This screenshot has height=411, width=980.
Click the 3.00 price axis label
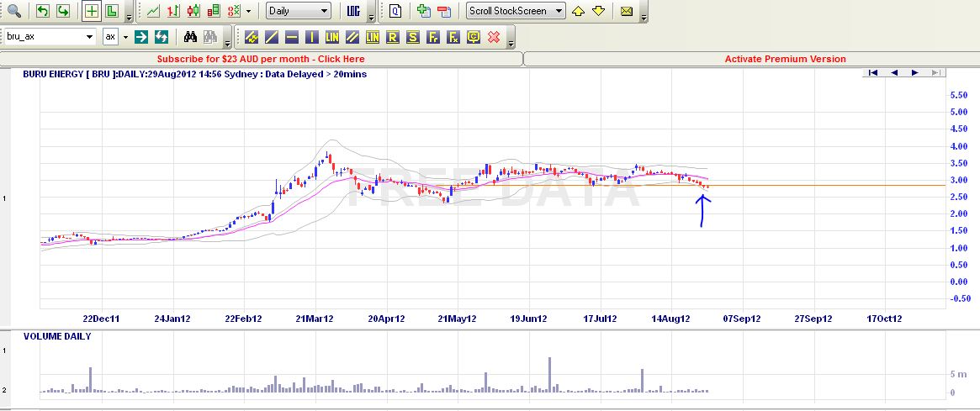coord(959,180)
